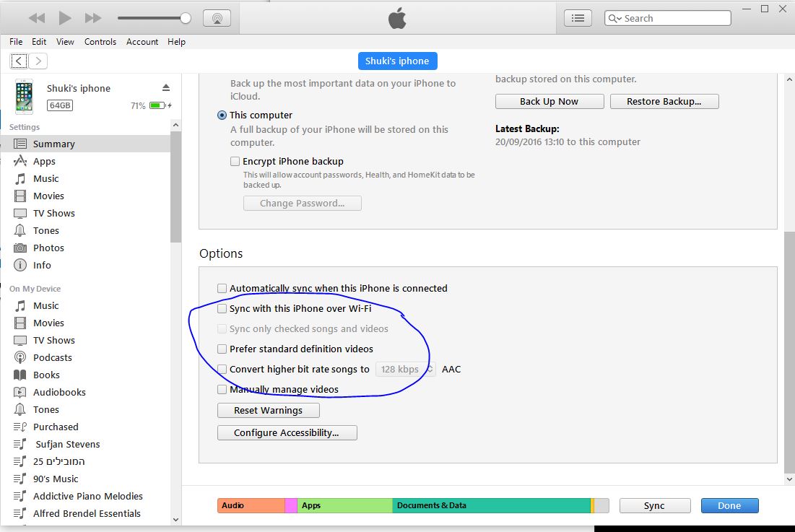
Task: Click Configure Accessibility button
Action: point(287,432)
